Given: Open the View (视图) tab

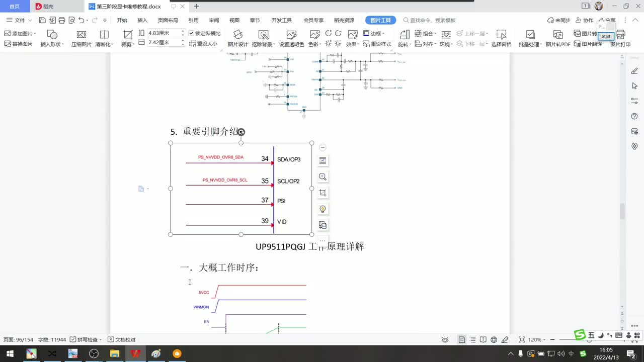Looking at the screenshot, I should pos(234,20).
